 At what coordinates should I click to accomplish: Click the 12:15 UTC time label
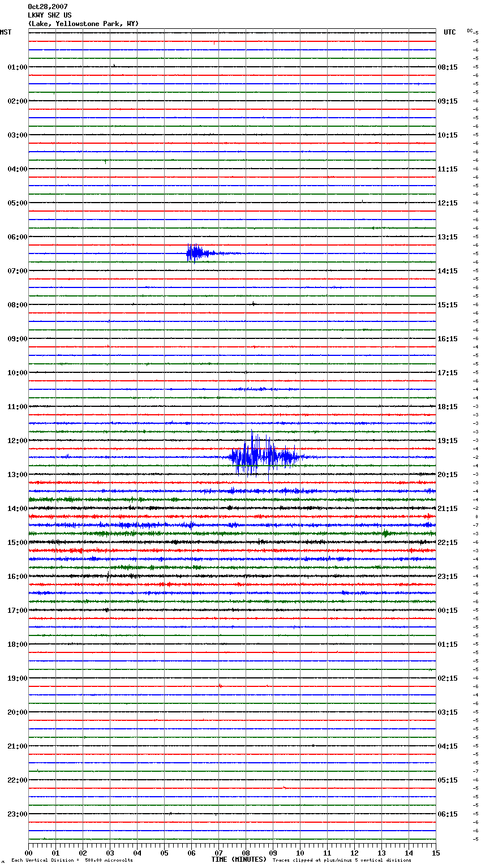click(x=448, y=203)
